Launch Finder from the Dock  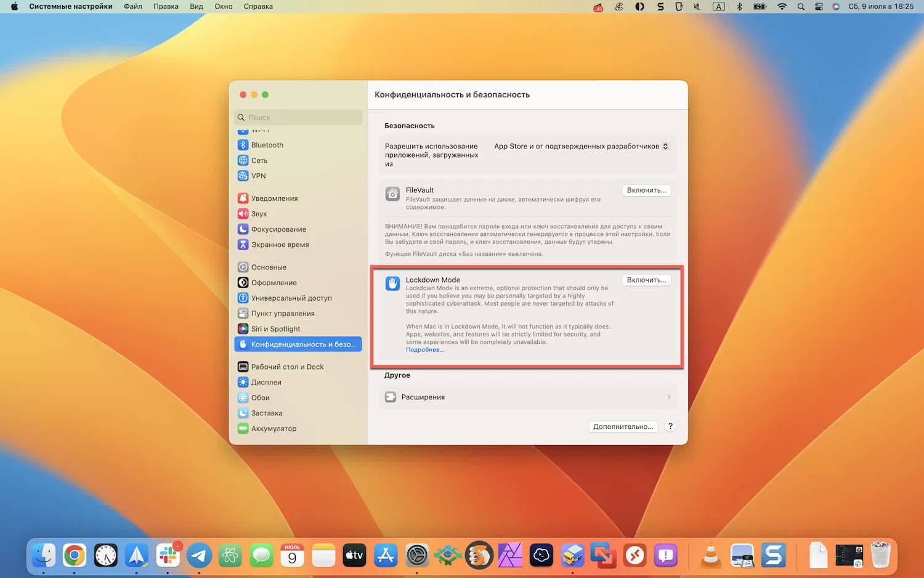click(x=44, y=556)
